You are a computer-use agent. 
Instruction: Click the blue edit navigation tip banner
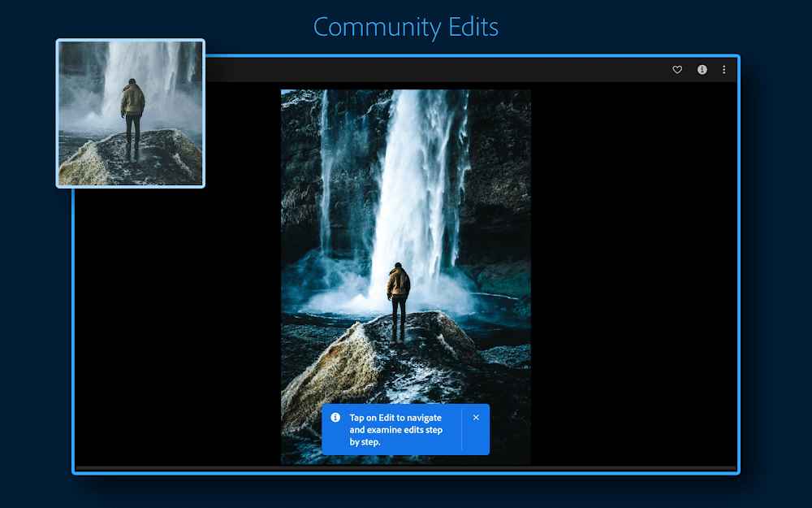[398, 431]
